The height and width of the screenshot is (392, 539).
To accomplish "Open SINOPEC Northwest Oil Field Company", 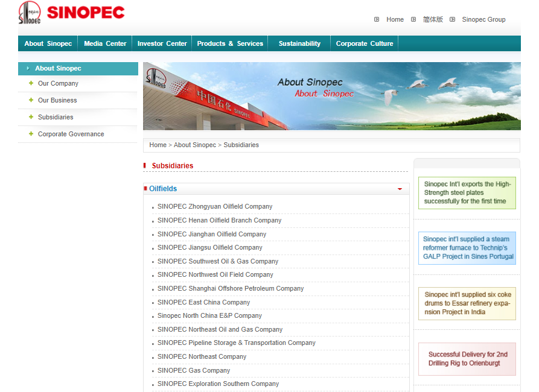I will pos(215,274).
